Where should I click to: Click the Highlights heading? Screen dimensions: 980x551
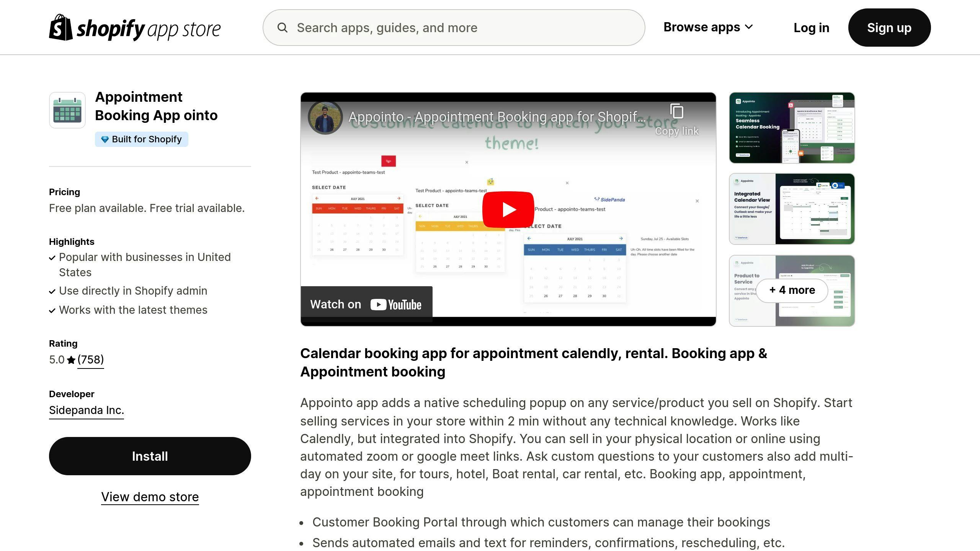[72, 242]
